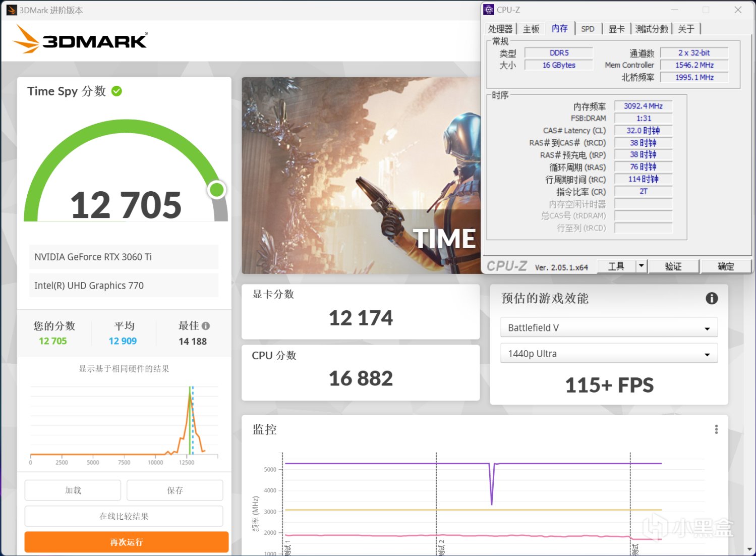Click the Time Spy preview thumbnail image
This screenshot has height=556, width=756.
pyautogui.click(x=361, y=176)
